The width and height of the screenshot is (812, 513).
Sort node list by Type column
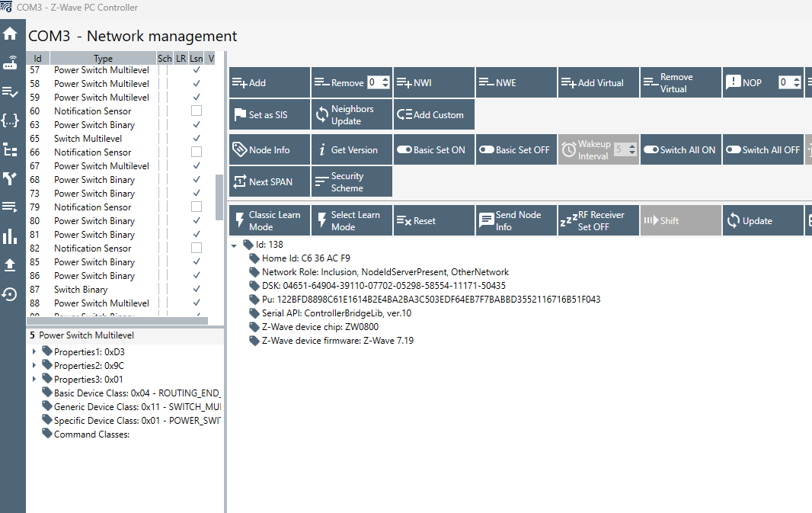click(103, 58)
